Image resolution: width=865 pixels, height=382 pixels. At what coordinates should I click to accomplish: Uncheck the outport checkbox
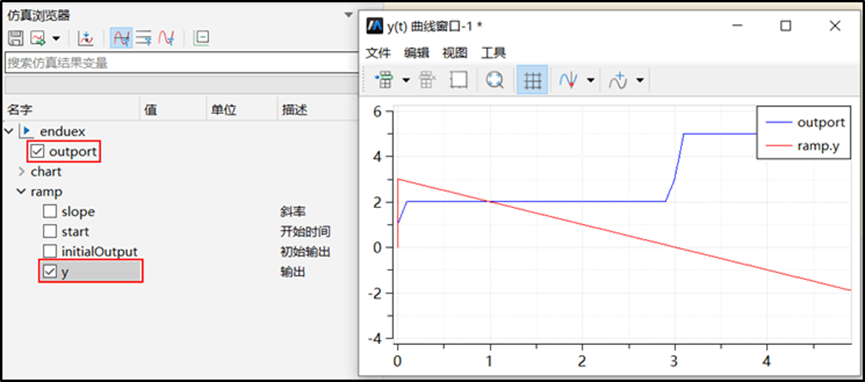click(x=39, y=151)
